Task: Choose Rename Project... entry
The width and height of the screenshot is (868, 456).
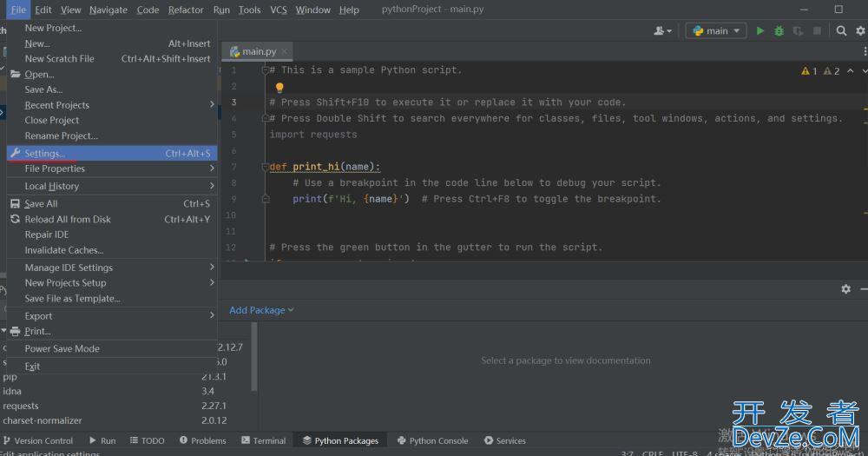Action: pos(112,135)
